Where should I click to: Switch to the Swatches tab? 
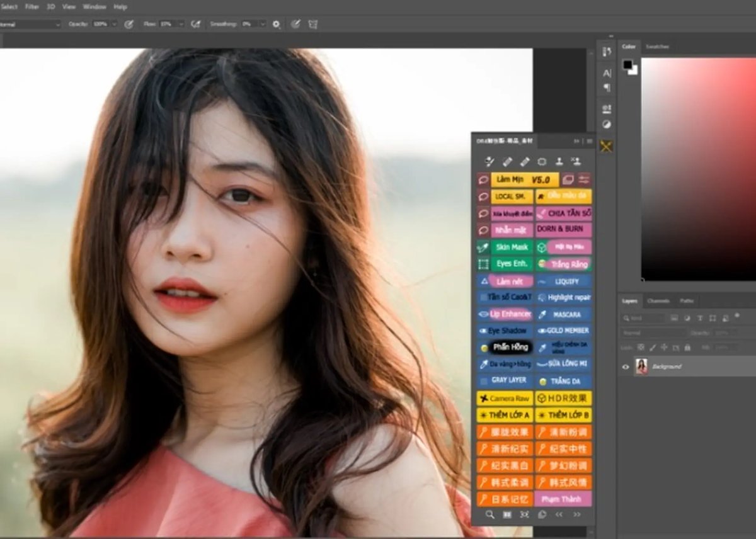[x=657, y=47]
